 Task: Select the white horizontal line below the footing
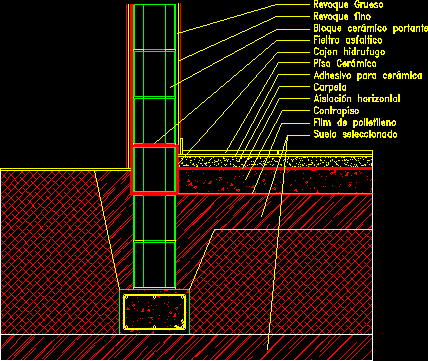click(x=186, y=334)
